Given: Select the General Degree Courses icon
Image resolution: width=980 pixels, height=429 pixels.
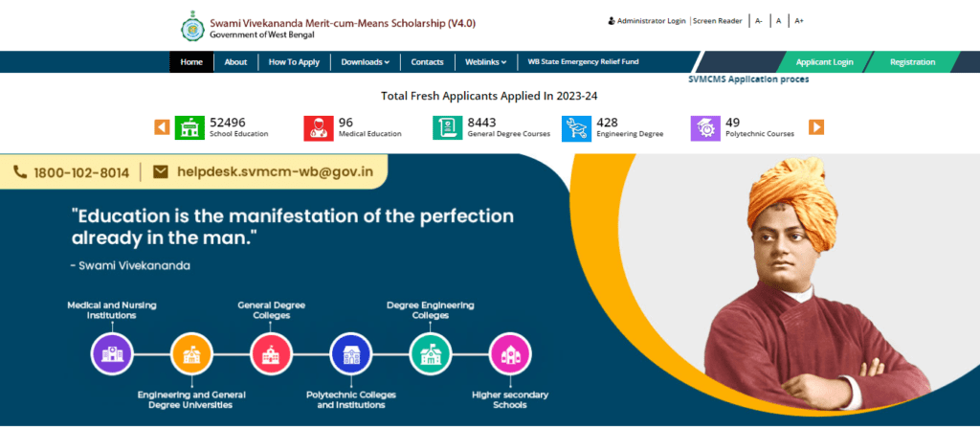Looking at the screenshot, I should pos(448,128).
